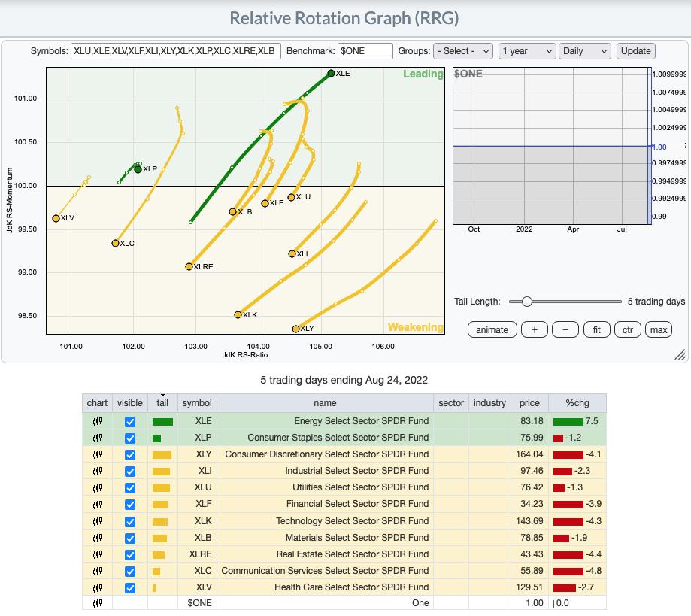Open the chart icon for XLRE row

[x=98, y=554]
